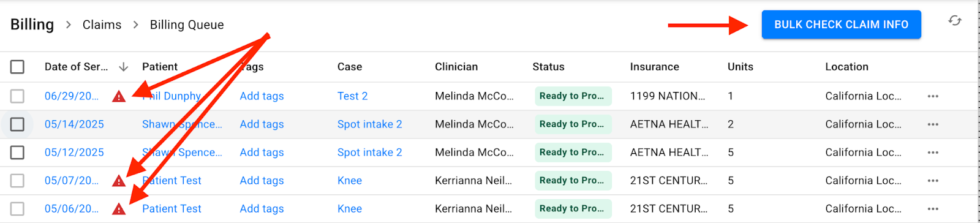This screenshot has width=980, height=223.
Task: Click chevron between Billing and Claims
Action: [69, 25]
